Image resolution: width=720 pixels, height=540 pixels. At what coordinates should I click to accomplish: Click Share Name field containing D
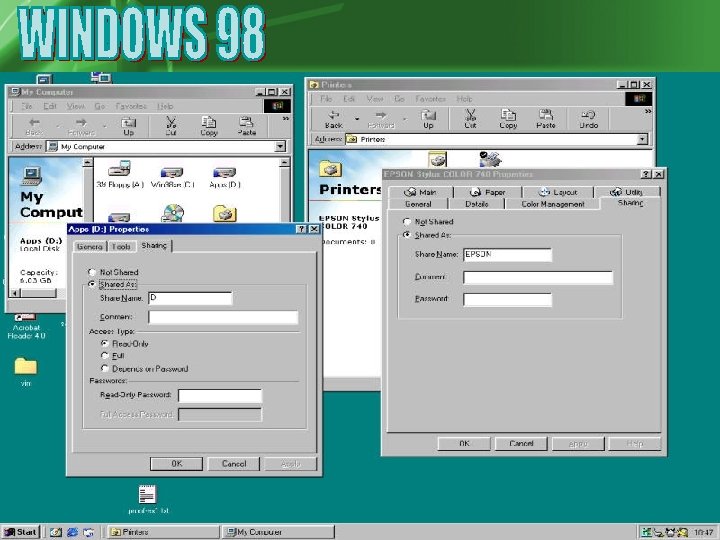pyautogui.click(x=190, y=298)
